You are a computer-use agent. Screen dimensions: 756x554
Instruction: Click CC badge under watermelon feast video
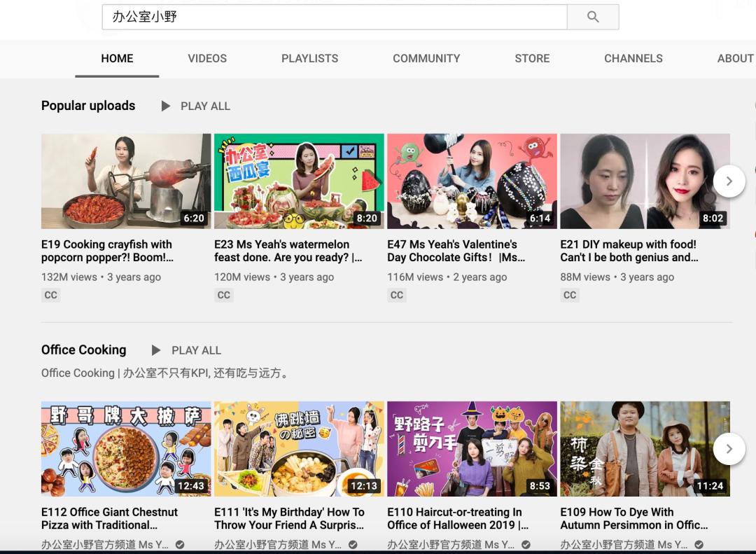224,295
